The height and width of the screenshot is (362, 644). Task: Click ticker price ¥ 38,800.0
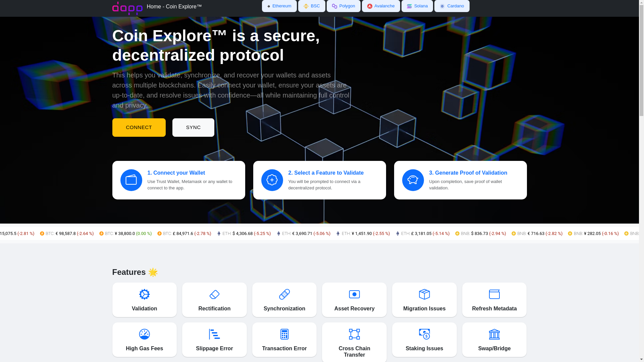[125, 234]
